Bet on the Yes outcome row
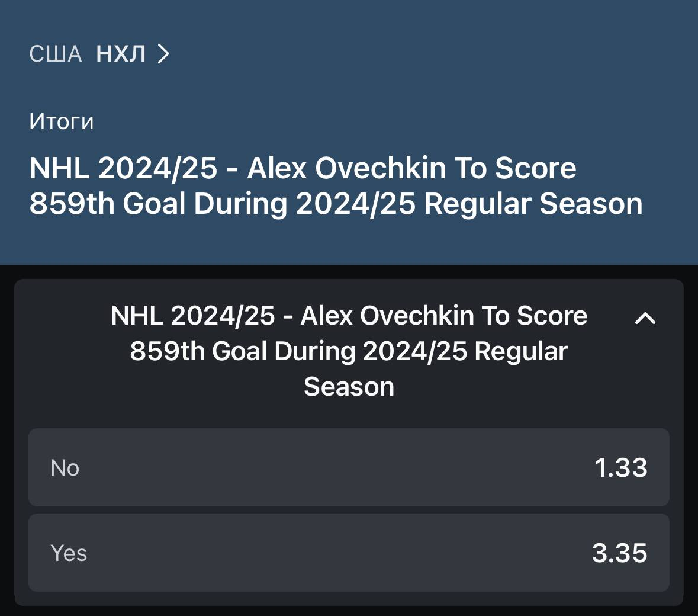This screenshot has height=616, width=698. pyautogui.click(x=349, y=553)
